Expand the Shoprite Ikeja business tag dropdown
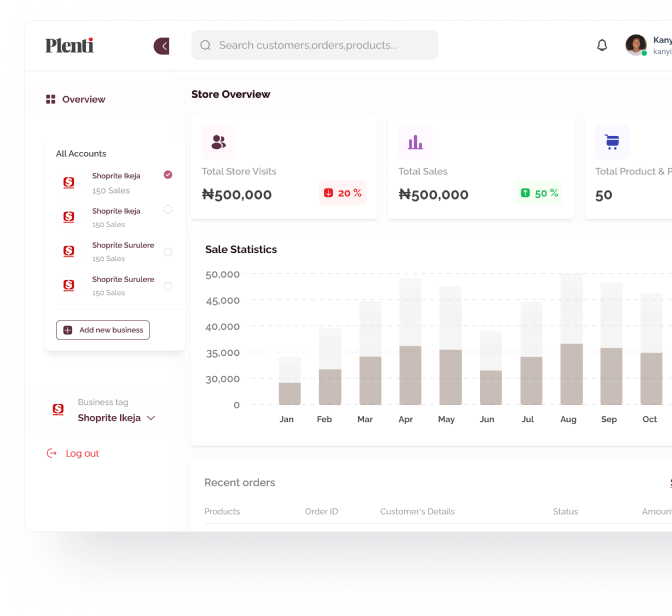The width and height of the screenshot is (672, 616). tap(151, 418)
